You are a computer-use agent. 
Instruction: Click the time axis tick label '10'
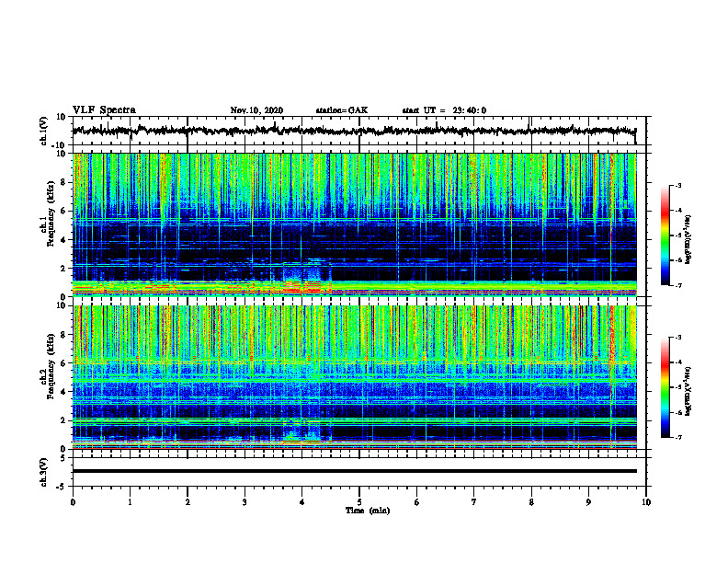pos(646,502)
